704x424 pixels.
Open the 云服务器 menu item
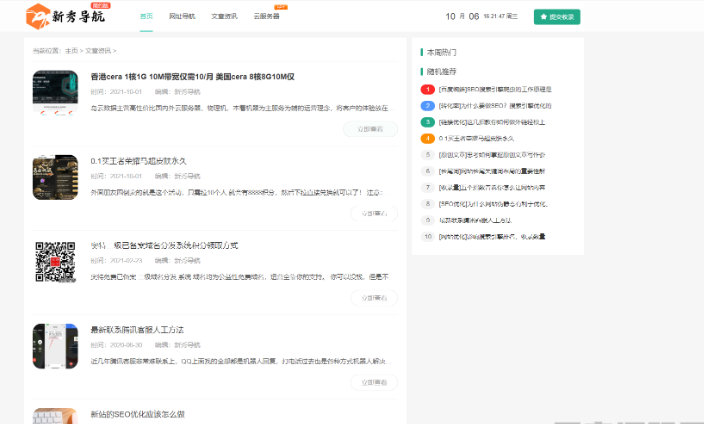266,16
